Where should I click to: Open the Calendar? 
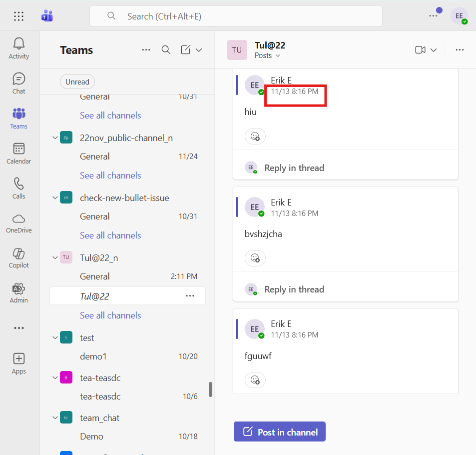tap(18, 153)
